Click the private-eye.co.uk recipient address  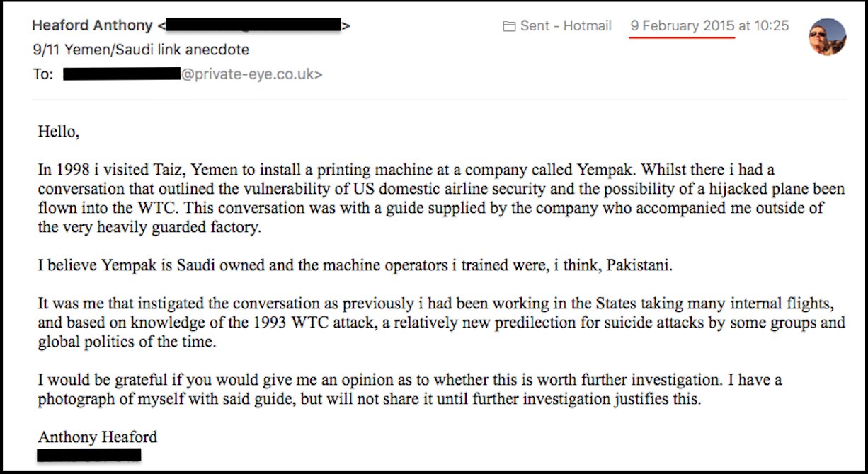pos(251,74)
